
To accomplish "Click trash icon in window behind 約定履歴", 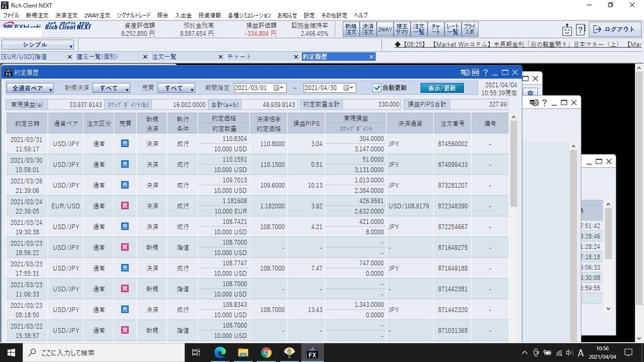I will (x=529, y=93).
